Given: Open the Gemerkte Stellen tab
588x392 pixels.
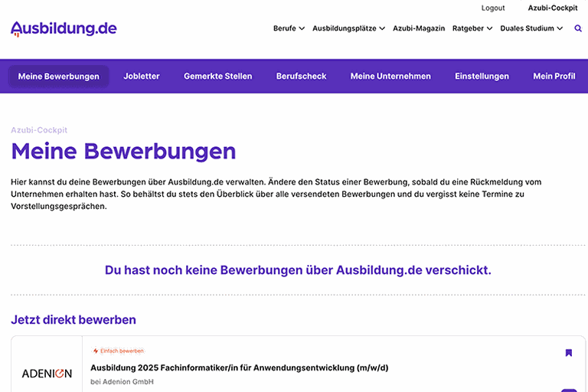Looking at the screenshot, I should pos(217,77).
